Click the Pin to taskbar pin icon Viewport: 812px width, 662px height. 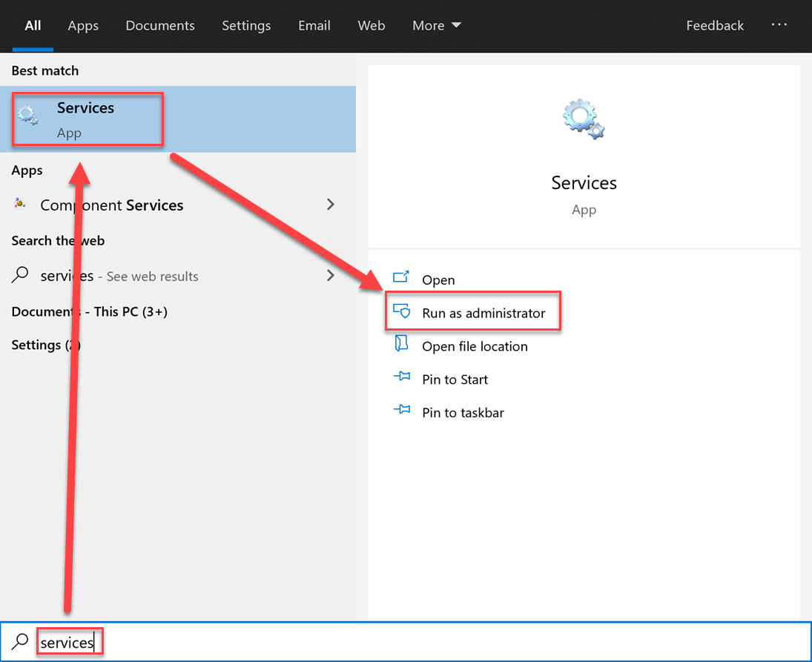pyautogui.click(x=401, y=411)
